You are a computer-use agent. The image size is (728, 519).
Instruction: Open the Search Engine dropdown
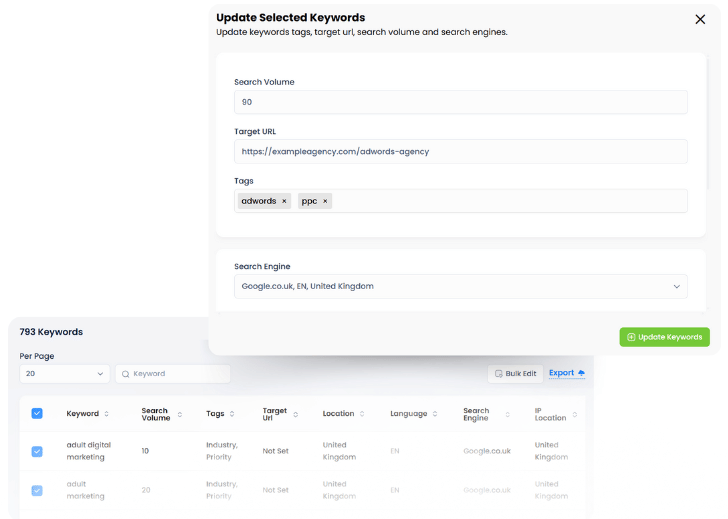coord(461,286)
